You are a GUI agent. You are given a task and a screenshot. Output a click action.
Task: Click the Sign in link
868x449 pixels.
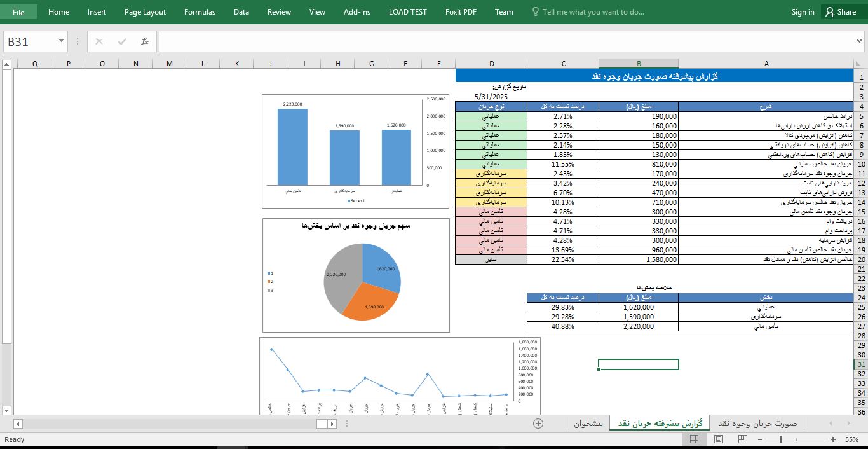tap(803, 11)
